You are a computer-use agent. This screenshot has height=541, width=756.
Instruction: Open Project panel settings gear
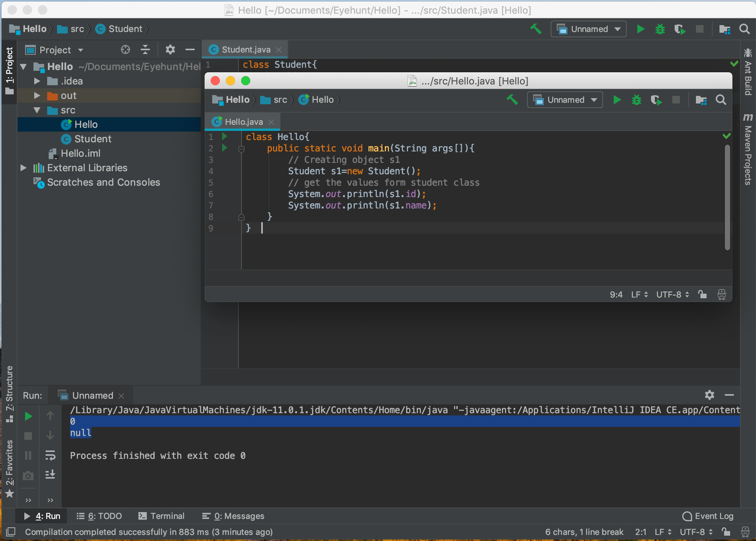point(170,49)
